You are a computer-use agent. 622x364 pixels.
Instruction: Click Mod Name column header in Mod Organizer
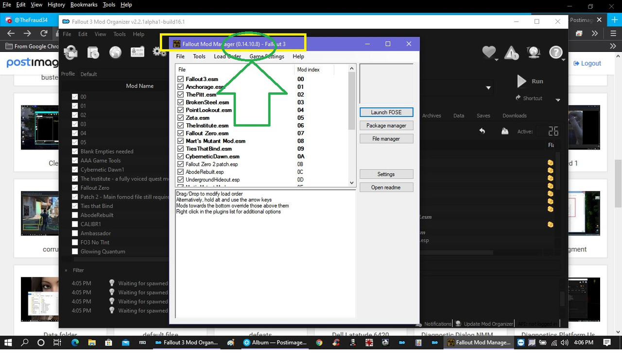click(139, 86)
